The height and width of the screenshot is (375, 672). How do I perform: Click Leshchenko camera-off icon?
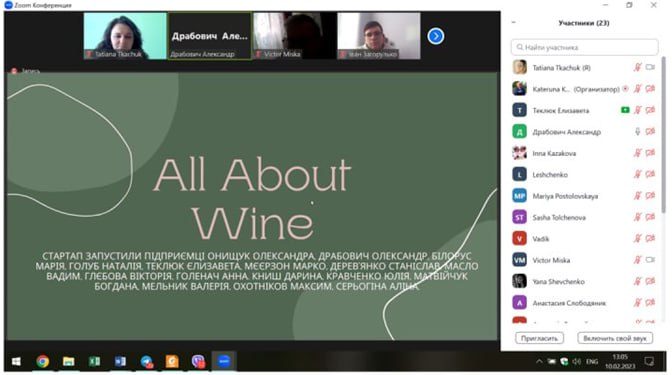650,174
